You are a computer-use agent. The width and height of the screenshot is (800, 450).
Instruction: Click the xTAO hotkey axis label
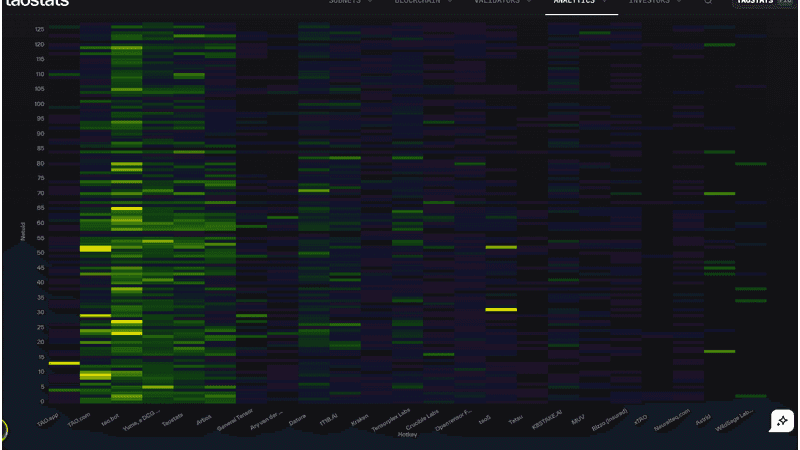641,419
